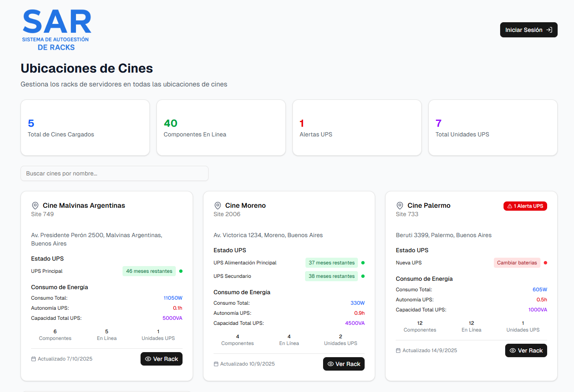This screenshot has width=574, height=392.
Task: Click the calendar icon next to Actualizado 14/9/2025
Action: coord(398,350)
